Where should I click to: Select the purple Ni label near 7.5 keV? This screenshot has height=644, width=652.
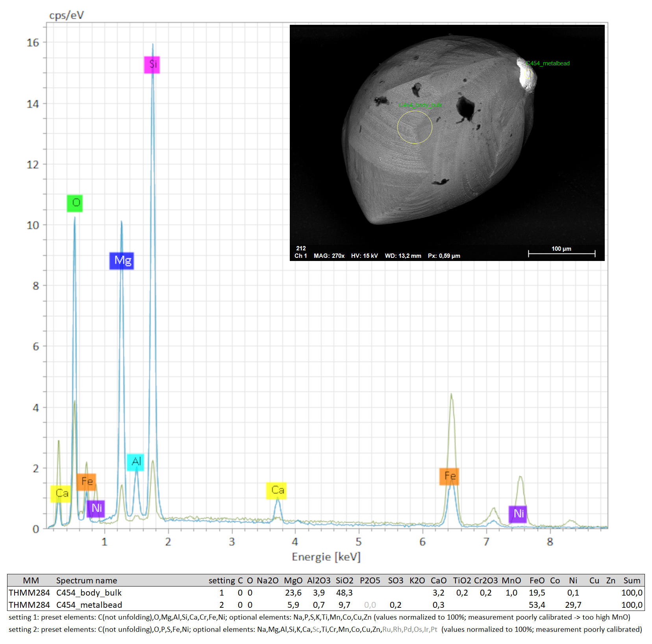tap(518, 514)
